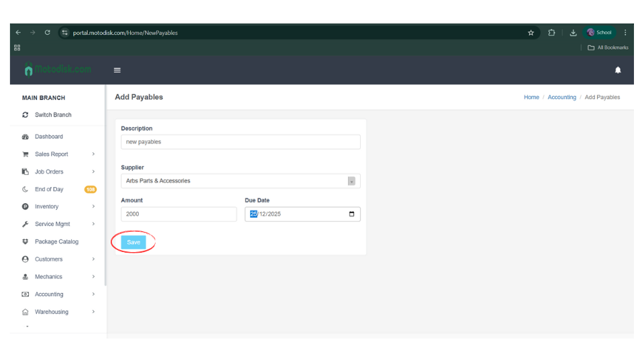Expand the Sales Report submenu
644x362 pixels.
51,154
